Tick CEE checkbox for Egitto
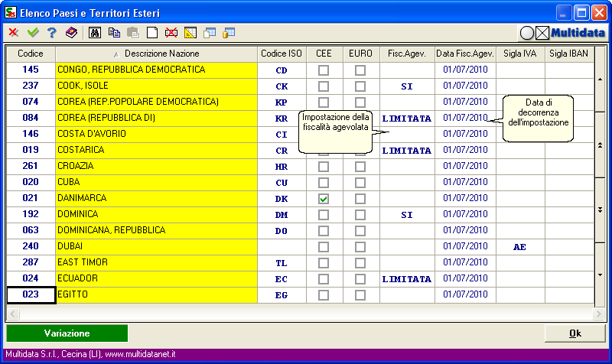Image resolution: width=612 pixels, height=364 pixels. (323, 295)
